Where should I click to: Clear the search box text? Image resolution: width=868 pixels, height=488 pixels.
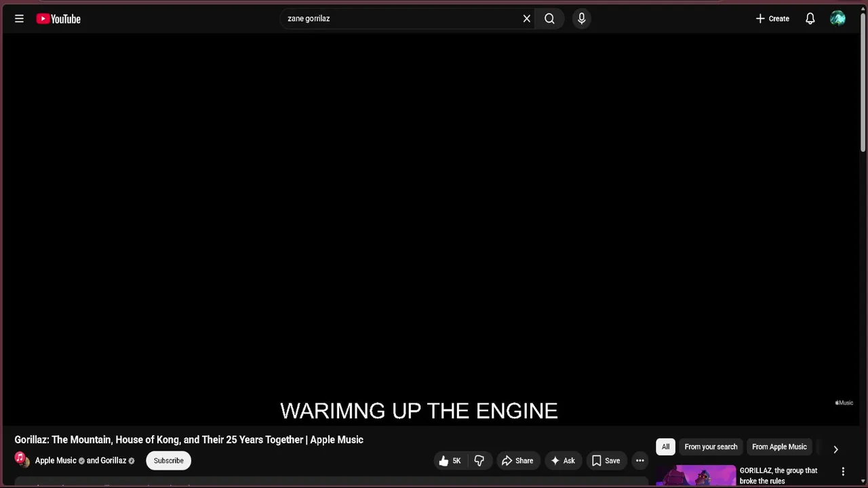527,19
